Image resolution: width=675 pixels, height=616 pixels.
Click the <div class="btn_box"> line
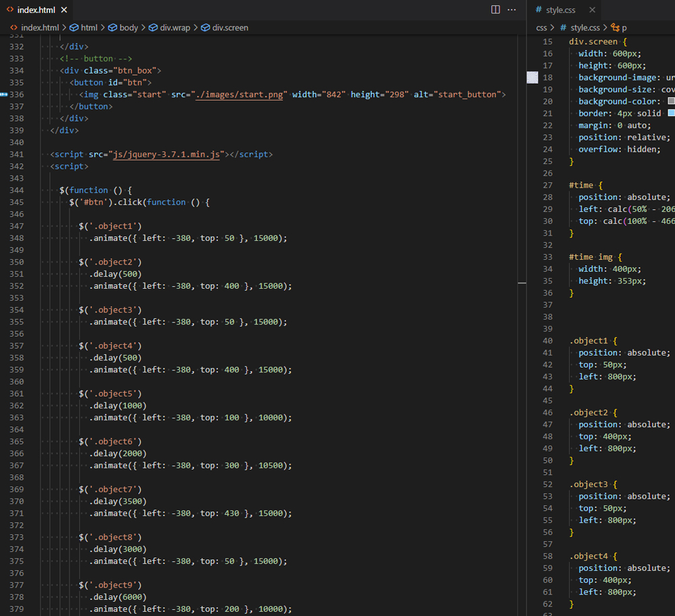(x=111, y=71)
